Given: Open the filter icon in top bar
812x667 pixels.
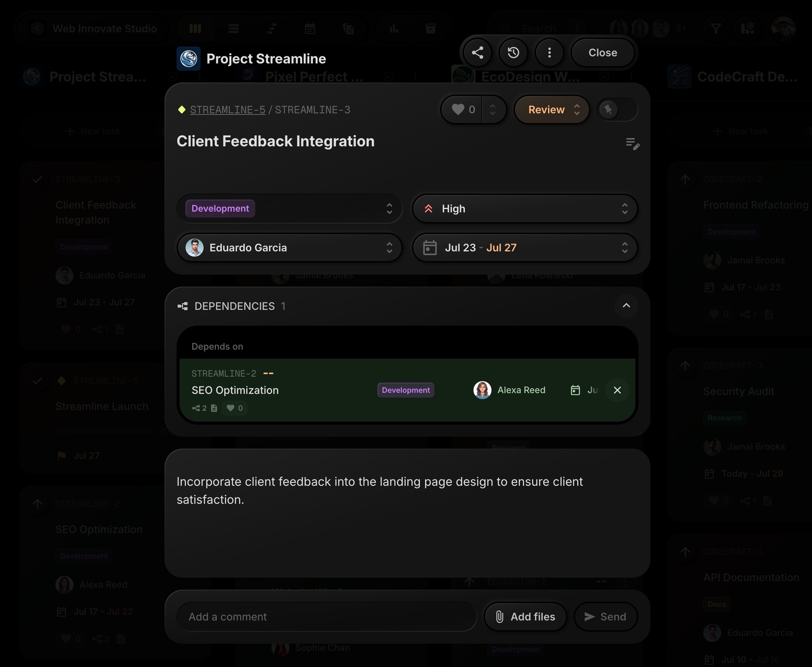Looking at the screenshot, I should pyautogui.click(x=716, y=28).
